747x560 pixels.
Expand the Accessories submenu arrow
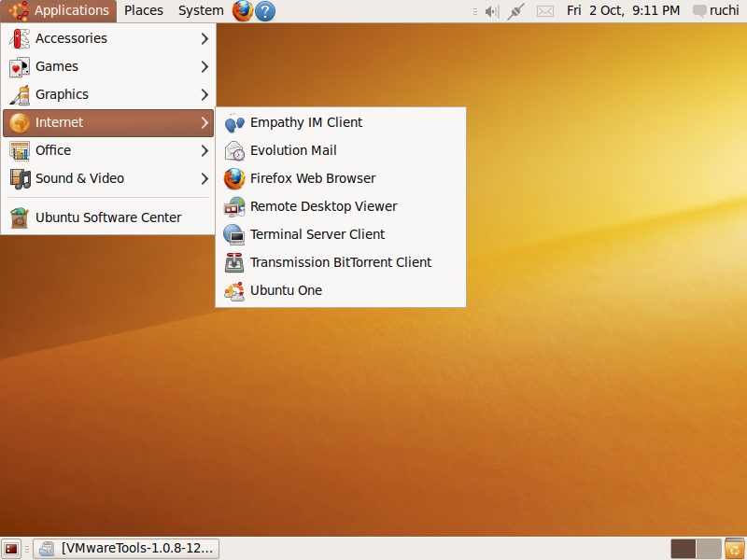click(x=204, y=38)
